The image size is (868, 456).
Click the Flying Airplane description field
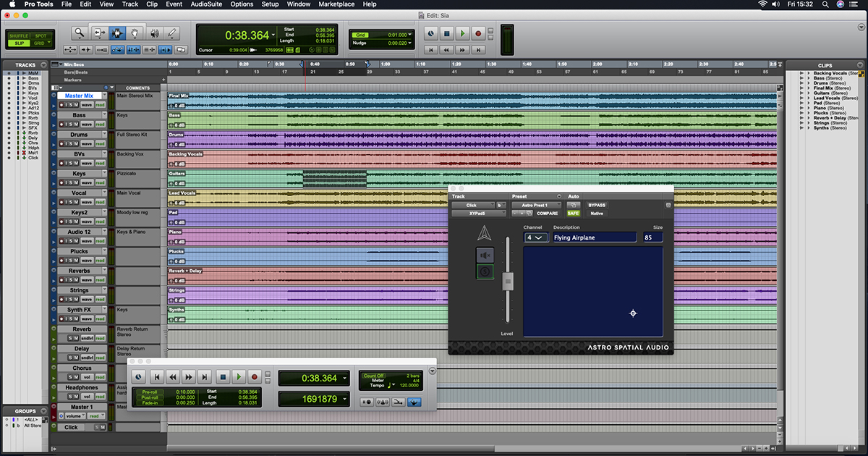pos(595,237)
